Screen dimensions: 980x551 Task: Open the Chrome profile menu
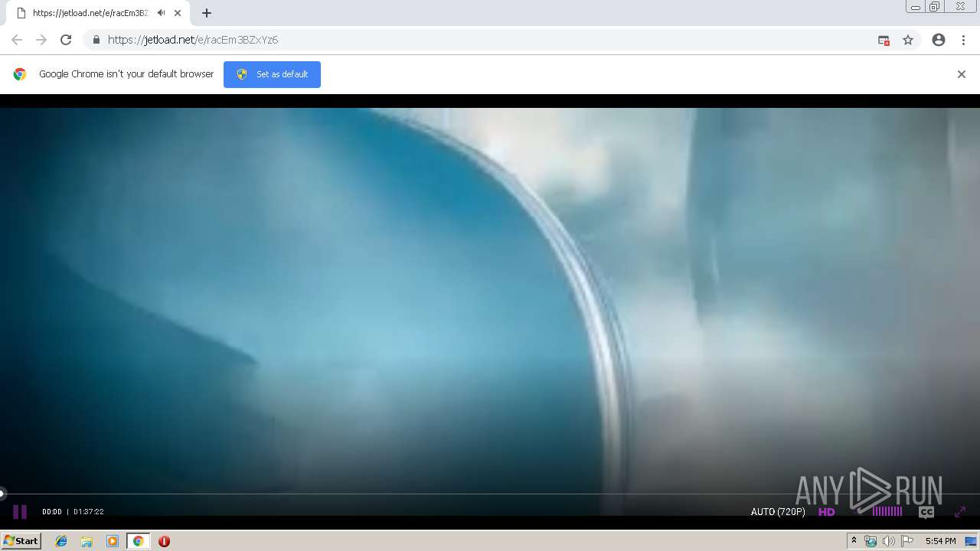click(x=939, y=40)
